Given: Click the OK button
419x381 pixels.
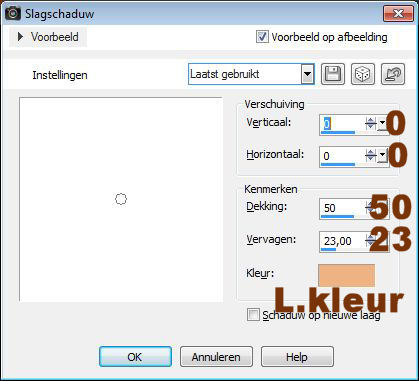Looking at the screenshot, I should (135, 357).
